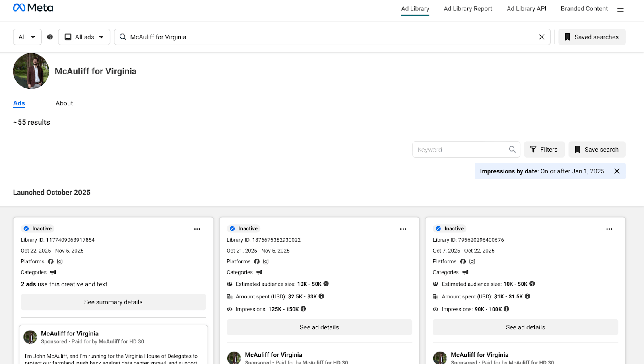This screenshot has height=364, width=644.
Task: Click Inactive status badge on ad 1177409063917854
Action: coord(38,229)
